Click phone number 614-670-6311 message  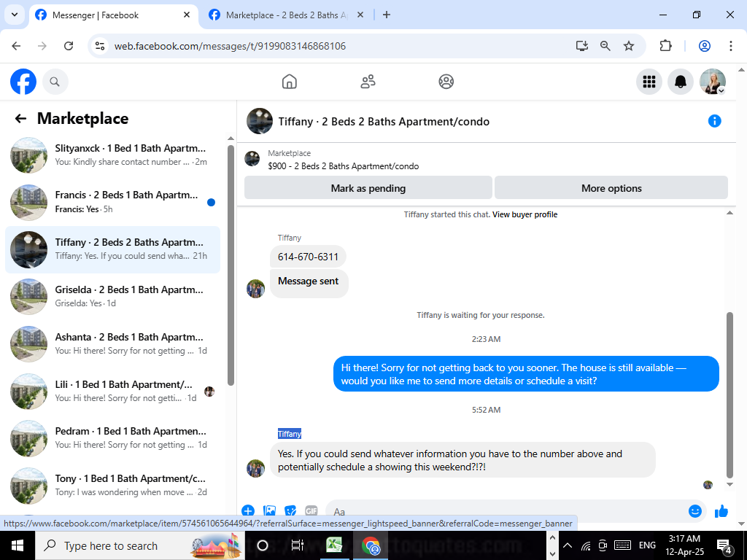[x=308, y=257]
